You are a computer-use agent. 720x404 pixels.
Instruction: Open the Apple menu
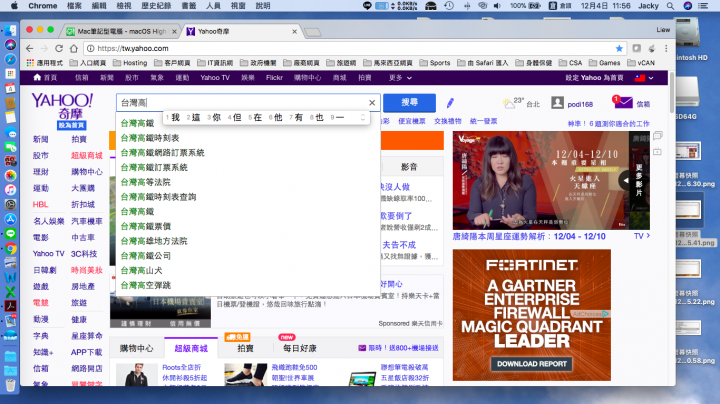14,6
